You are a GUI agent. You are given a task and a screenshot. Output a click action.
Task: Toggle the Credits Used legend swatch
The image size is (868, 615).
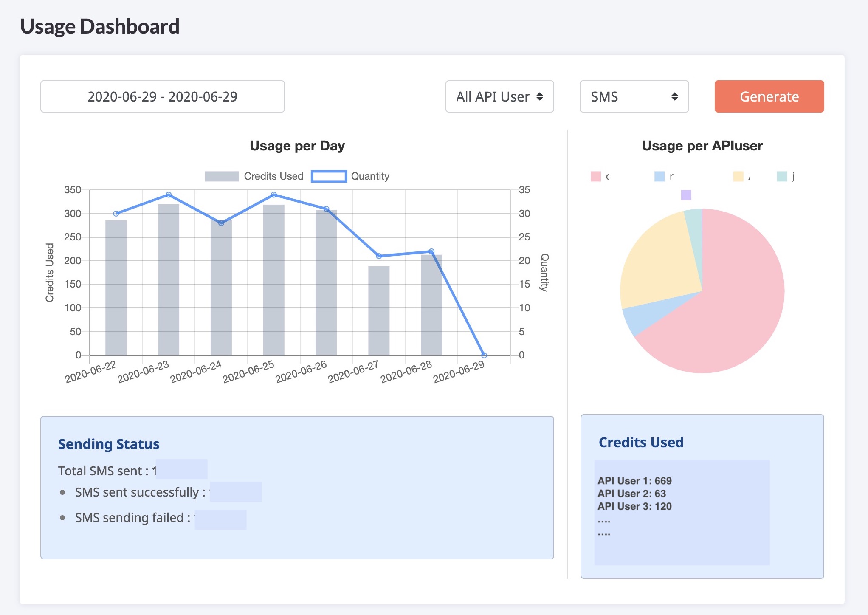click(222, 176)
